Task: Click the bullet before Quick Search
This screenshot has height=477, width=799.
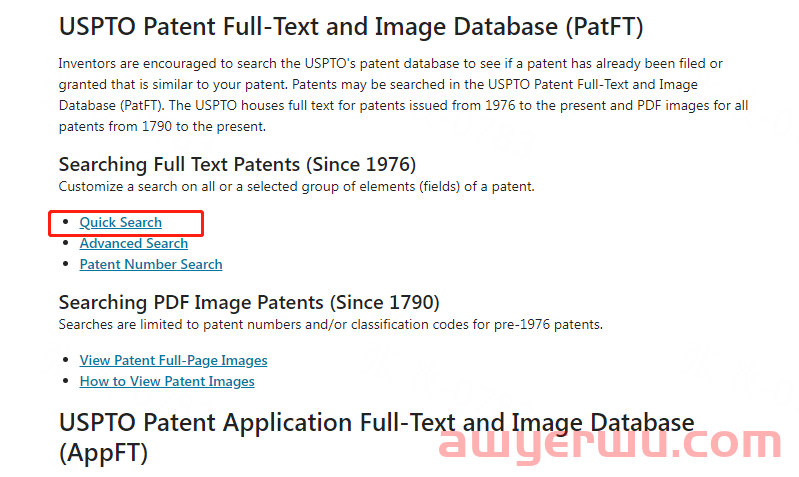Action: (x=65, y=222)
